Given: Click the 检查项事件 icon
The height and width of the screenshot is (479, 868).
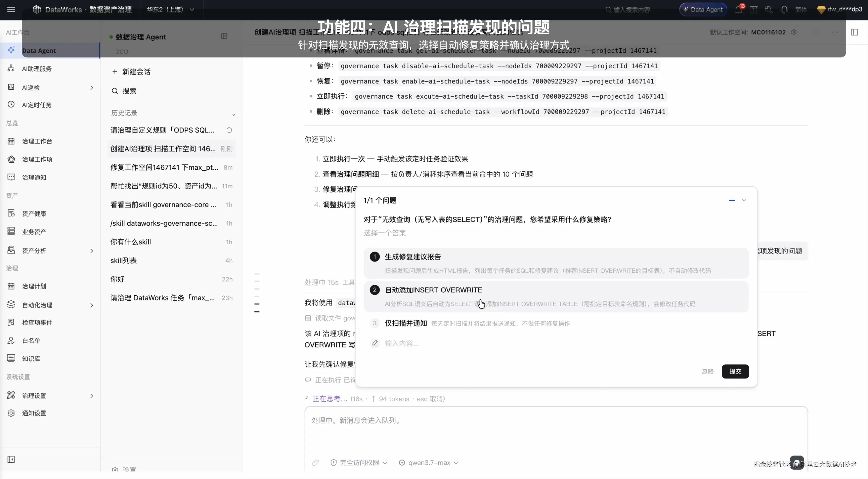Looking at the screenshot, I should [11, 322].
